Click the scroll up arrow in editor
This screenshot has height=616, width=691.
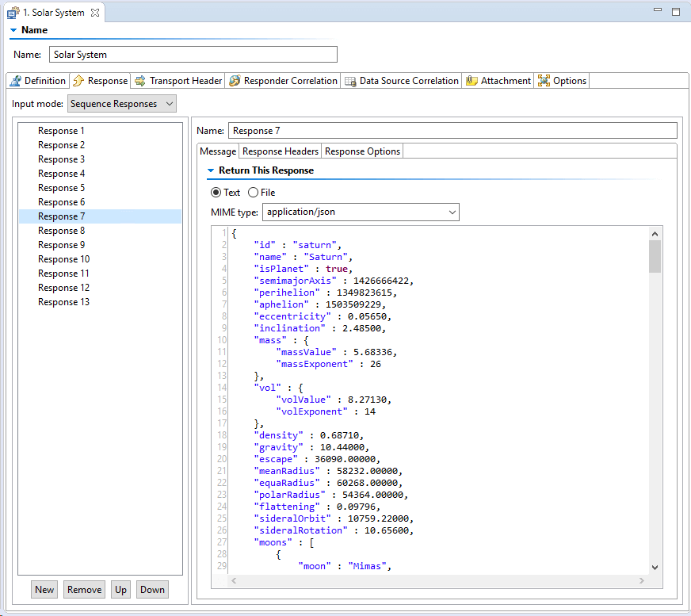655,234
